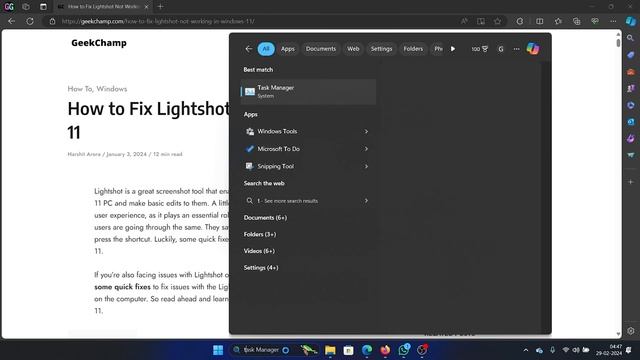Open Microsoft Edge from taskbar
The image size is (640, 360).
[367, 350]
